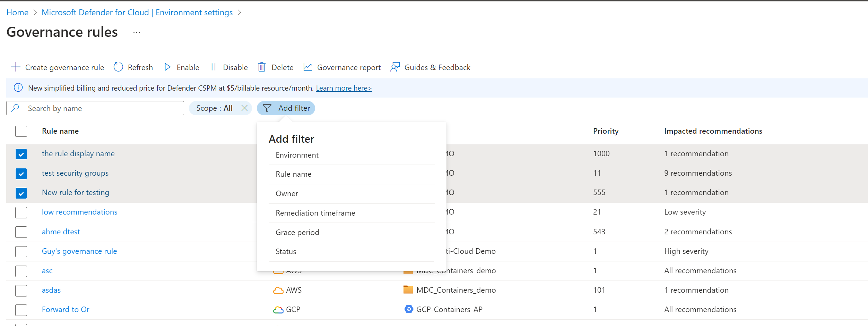Check the 'low recommendations' row checkbox
The height and width of the screenshot is (326, 868).
point(21,212)
